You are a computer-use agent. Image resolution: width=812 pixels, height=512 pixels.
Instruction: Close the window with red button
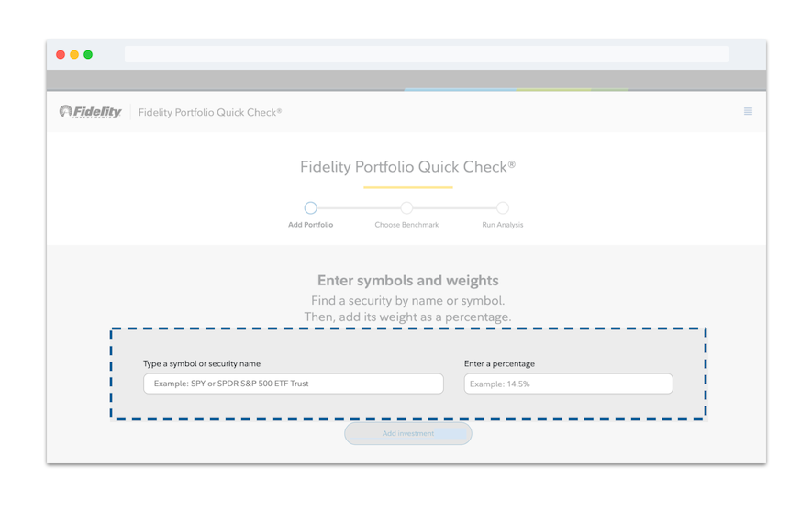click(x=61, y=55)
